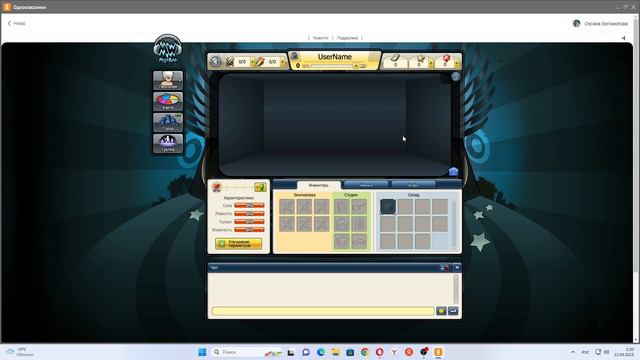The width and height of the screenshot is (640, 360).
Task: Click the plus at the end of the experience bar
Action: (356, 66)
